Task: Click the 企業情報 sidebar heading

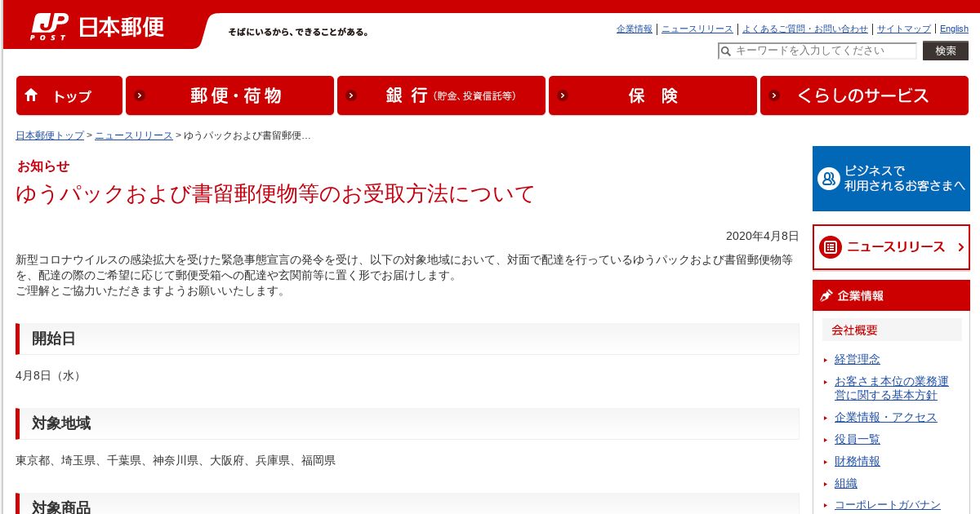Action: pos(891,295)
